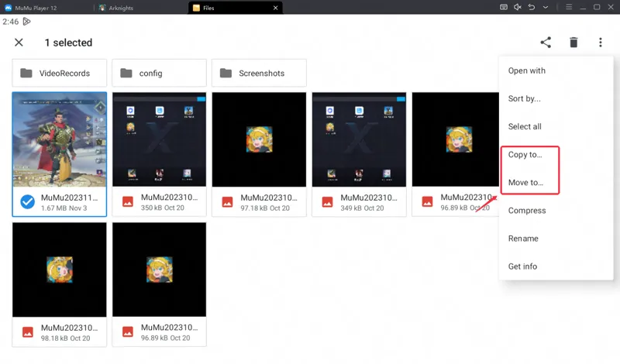Image resolution: width=620 pixels, height=364 pixels.
Task: Click the Play Store icon beside the clock
Action: [27, 22]
